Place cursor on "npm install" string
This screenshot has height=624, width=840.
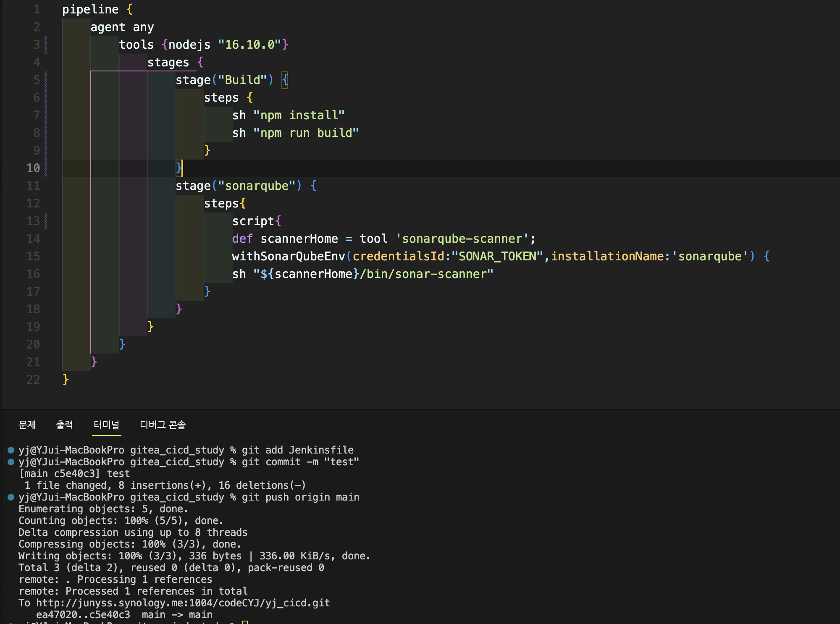click(299, 115)
